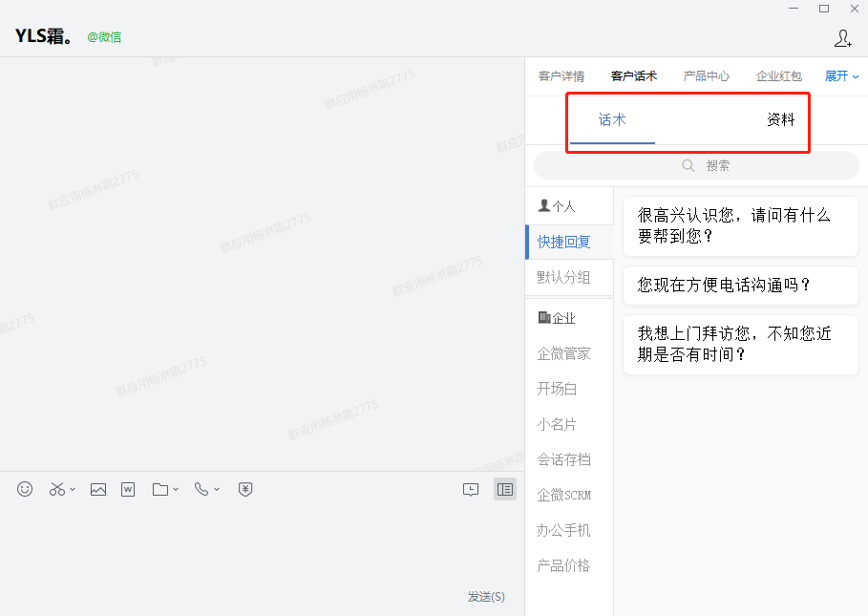
Task: Open chat history message icon
Action: coord(471,489)
